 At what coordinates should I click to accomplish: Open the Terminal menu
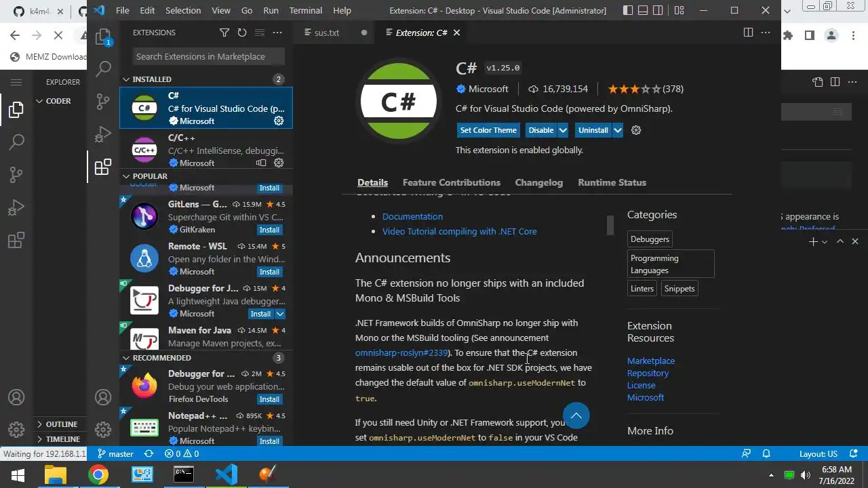[306, 10]
